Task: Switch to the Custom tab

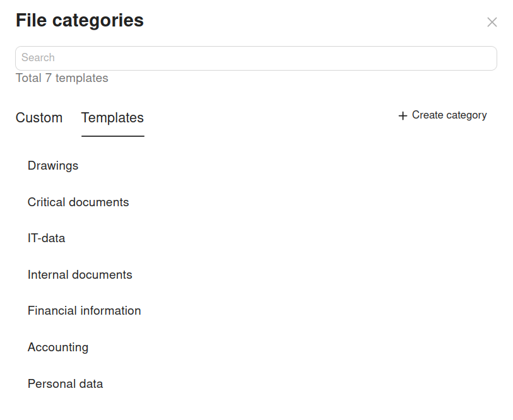Action: [39, 118]
